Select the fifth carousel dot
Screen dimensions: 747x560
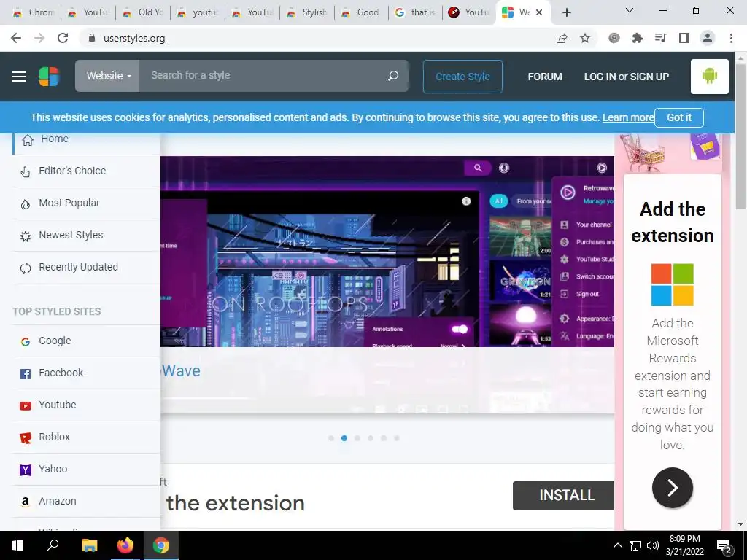pyautogui.click(x=384, y=438)
